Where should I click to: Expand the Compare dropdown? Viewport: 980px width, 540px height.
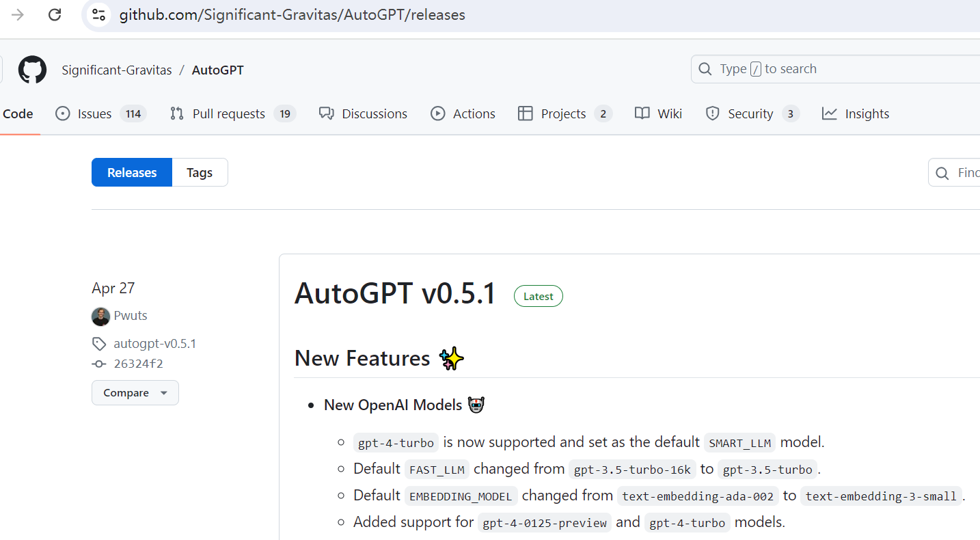[x=135, y=393]
